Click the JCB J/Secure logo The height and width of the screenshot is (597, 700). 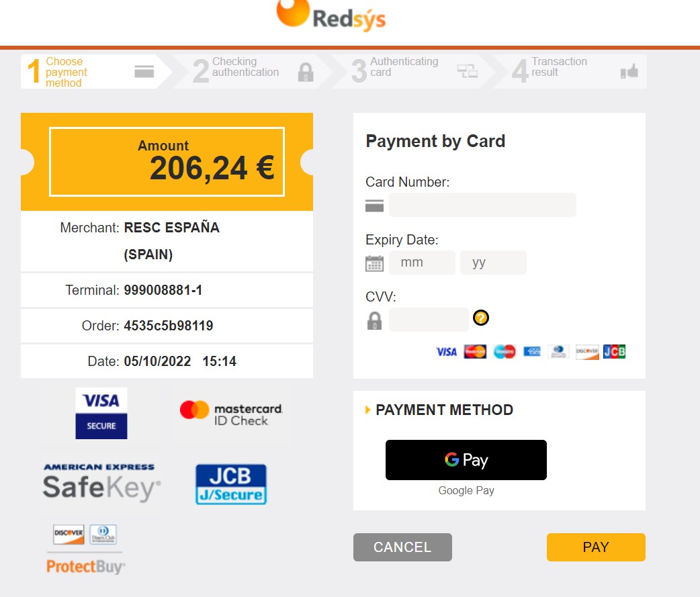pos(230,483)
